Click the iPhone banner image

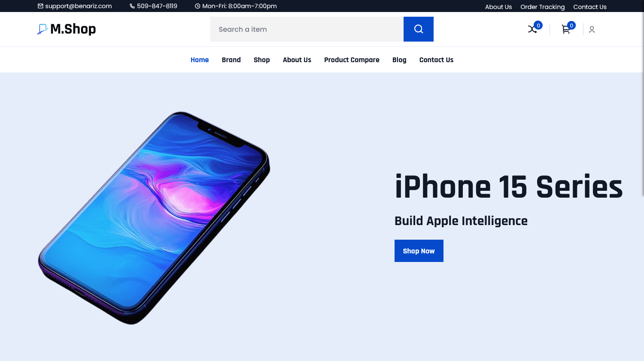point(155,218)
